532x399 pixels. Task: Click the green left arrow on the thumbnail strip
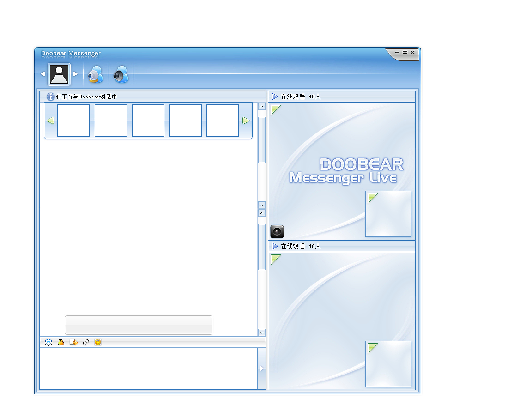pos(50,121)
